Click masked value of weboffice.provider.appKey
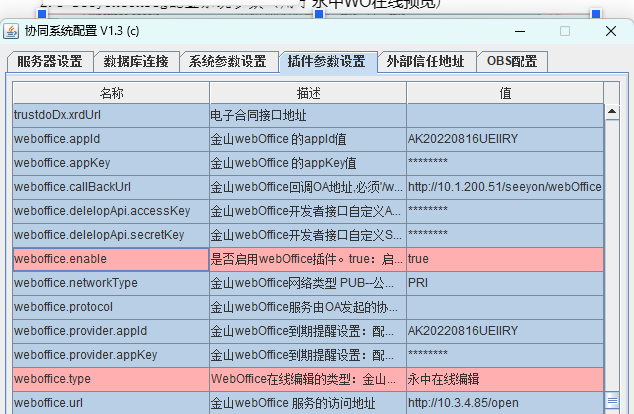 point(505,355)
